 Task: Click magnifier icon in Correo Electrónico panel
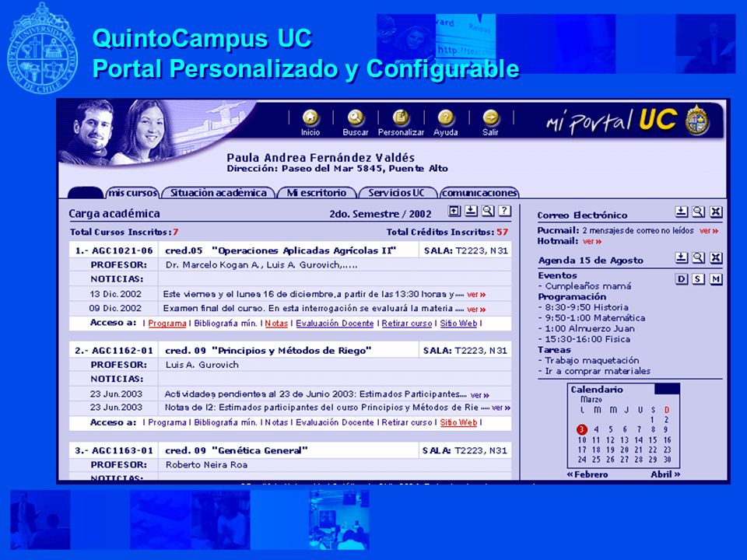tap(699, 212)
